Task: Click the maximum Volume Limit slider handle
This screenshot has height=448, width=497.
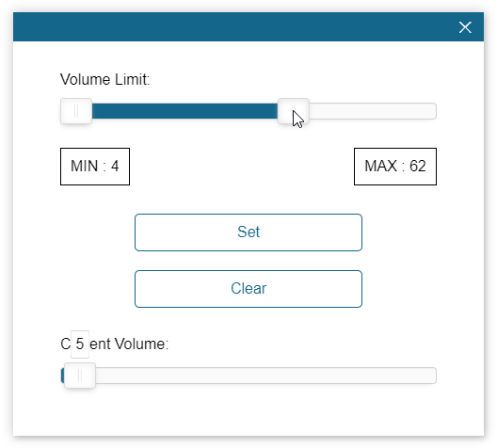Action: [x=293, y=111]
